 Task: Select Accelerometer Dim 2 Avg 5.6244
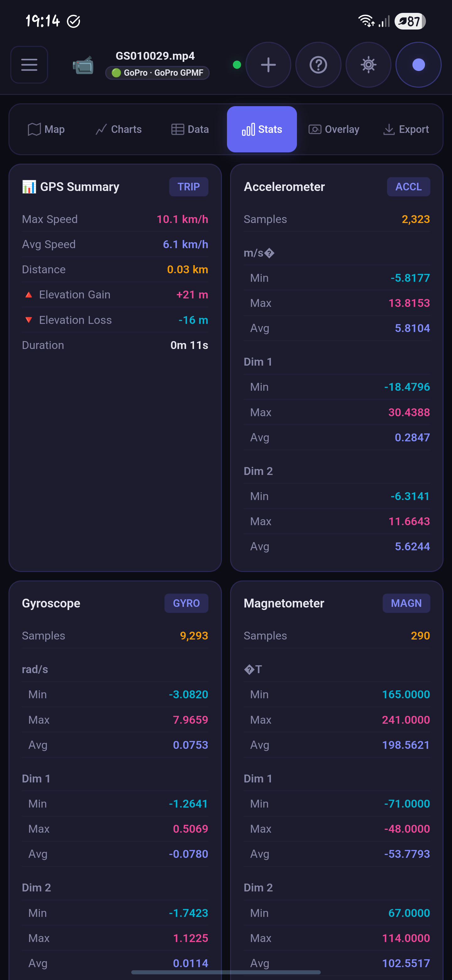(x=412, y=546)
